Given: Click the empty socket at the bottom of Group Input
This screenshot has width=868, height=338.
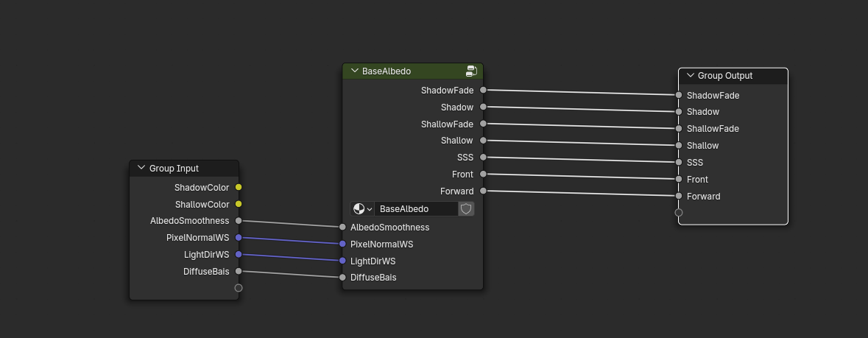Looking at the screenshot, I should 239,288.
